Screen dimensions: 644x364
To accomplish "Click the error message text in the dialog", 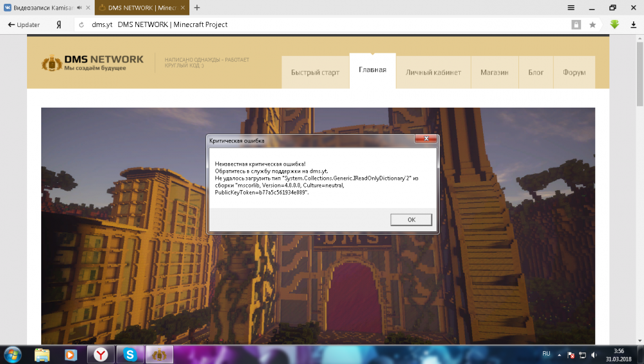I will point(316,178).
